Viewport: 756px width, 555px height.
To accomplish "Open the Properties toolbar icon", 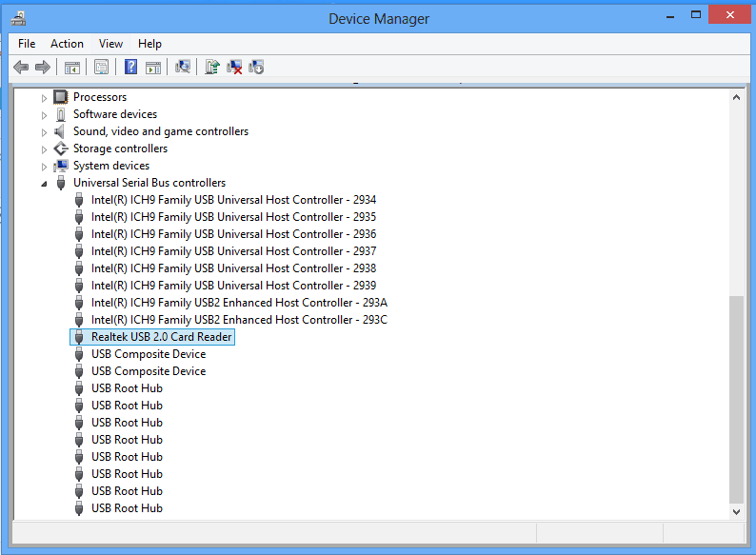I will (101, 67).
